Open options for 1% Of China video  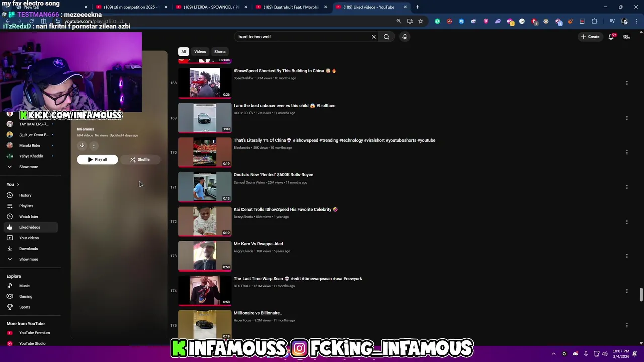627,152
